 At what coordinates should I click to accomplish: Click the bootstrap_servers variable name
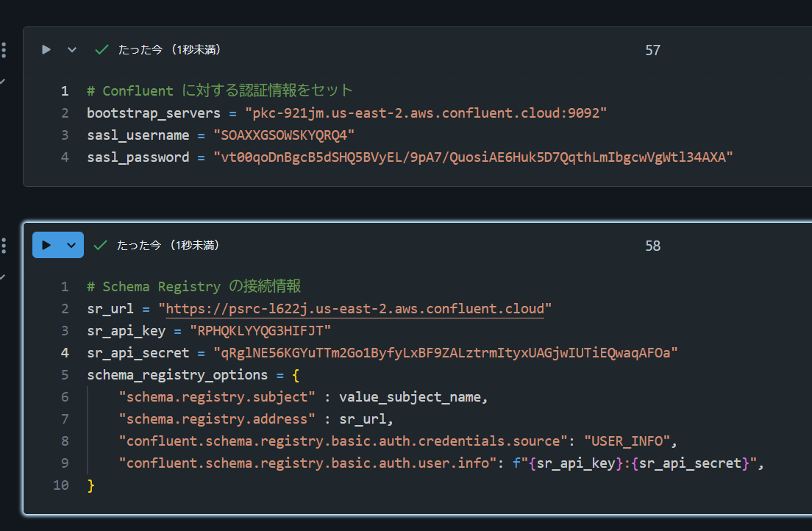(154, 113)
